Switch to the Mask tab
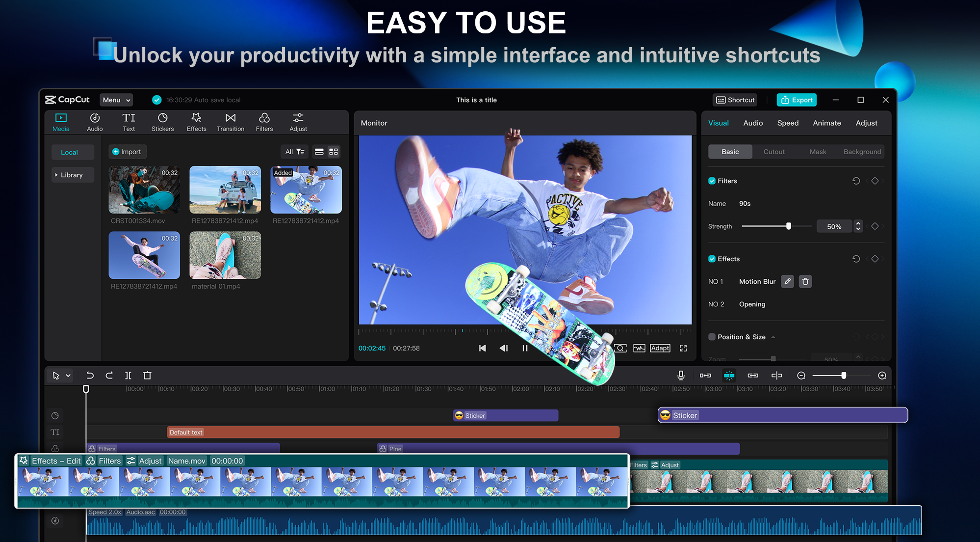 pyautogui.click(x=817, y=152)
